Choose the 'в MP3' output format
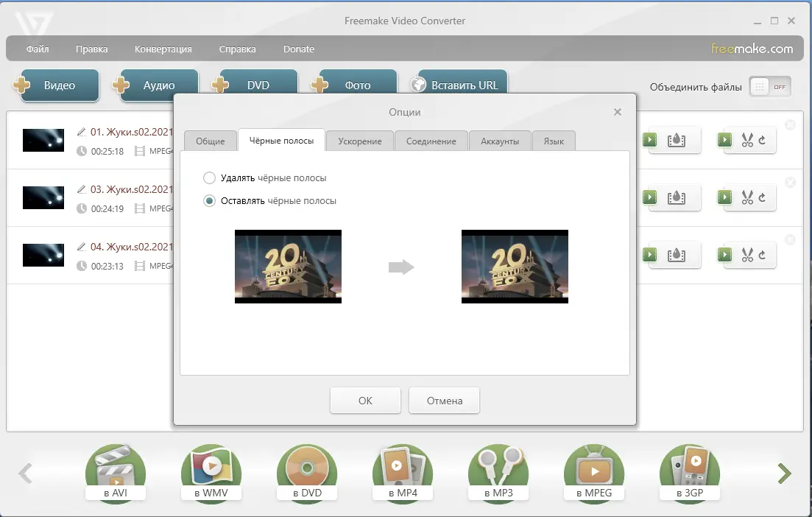The width and height of the screenshot is (812, 517). (498, 473)
